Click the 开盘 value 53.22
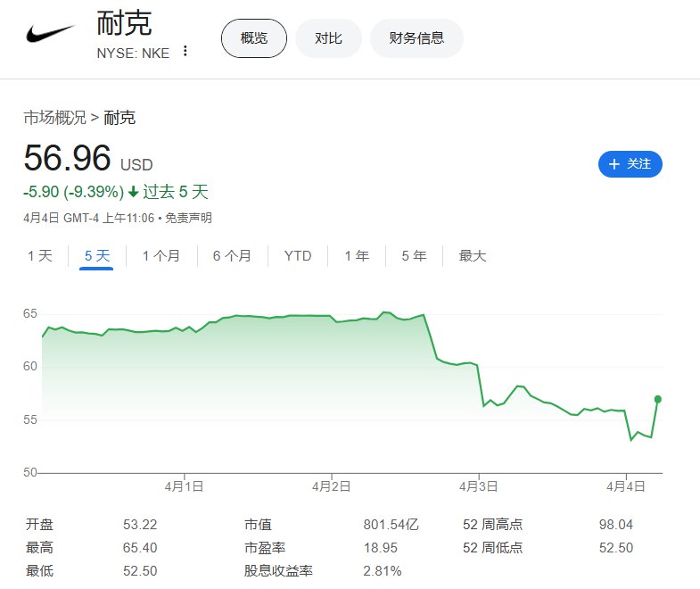 point(140,524)
